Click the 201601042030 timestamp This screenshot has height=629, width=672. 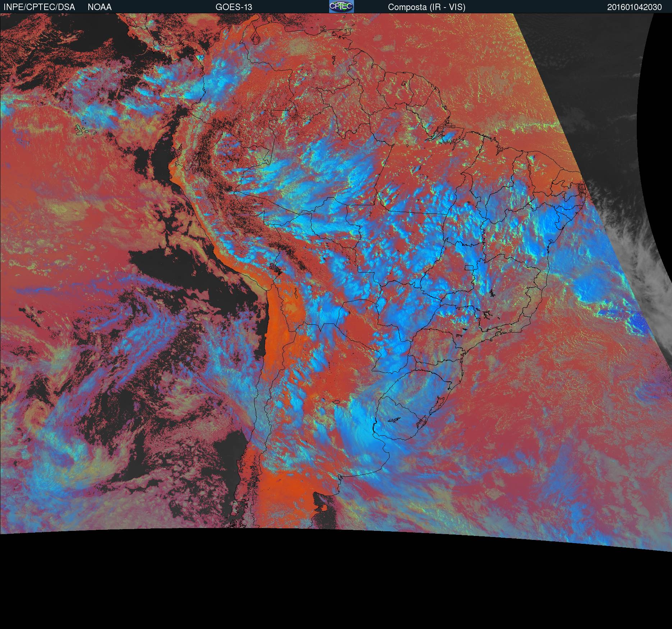[634, 7]
